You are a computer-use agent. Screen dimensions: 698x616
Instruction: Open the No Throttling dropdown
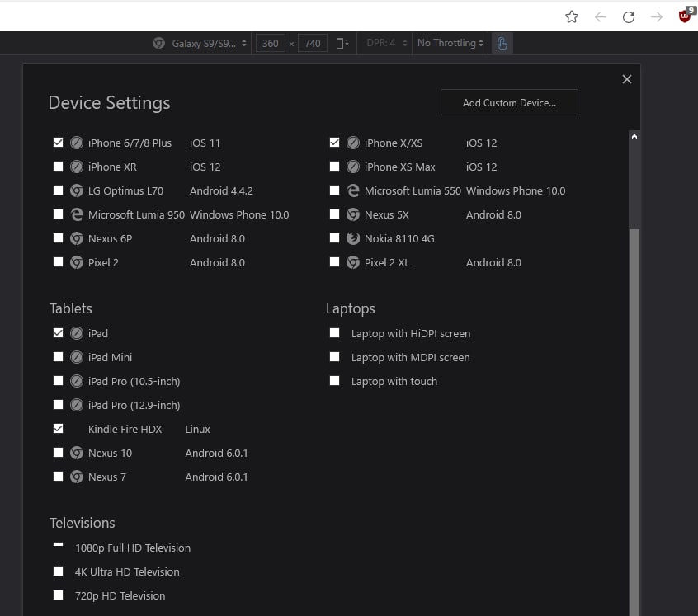click(450, 43)
